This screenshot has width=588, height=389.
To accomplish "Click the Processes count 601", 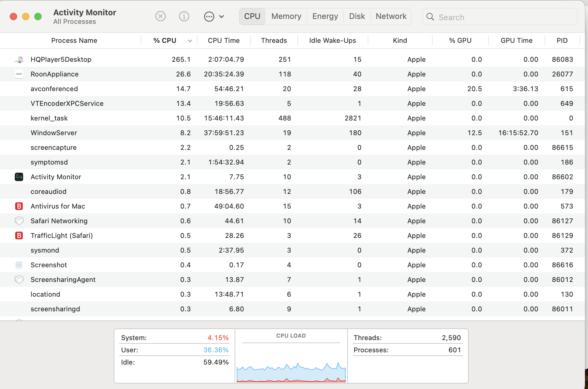I will click(x=455, y=350).
